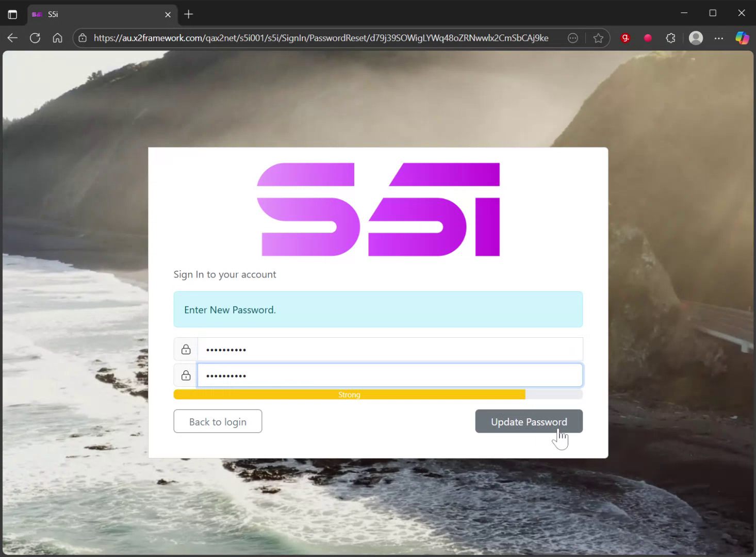Open the reader/more options icon in address bar
Image resolution: width=756 pixels, height=557 pixels.
[572, 38]
